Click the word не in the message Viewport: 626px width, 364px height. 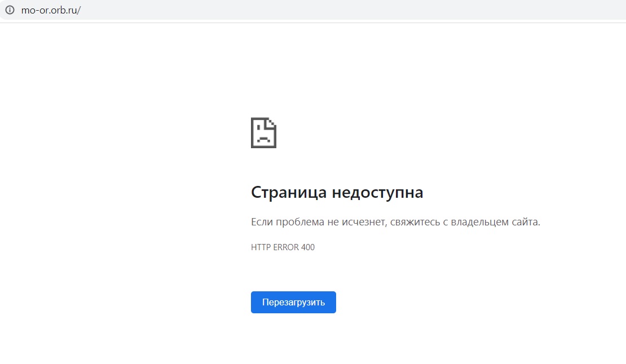pyautogui.click(x=333, y=222)
